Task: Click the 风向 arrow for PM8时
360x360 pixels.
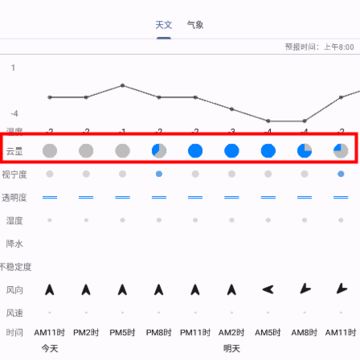Action: click(159, 290)
